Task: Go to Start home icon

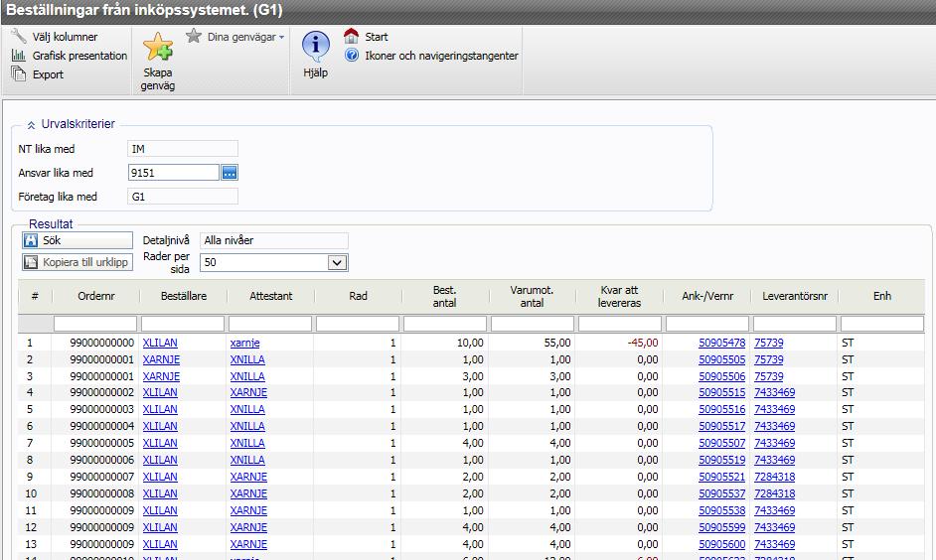Action: [351, 37]
